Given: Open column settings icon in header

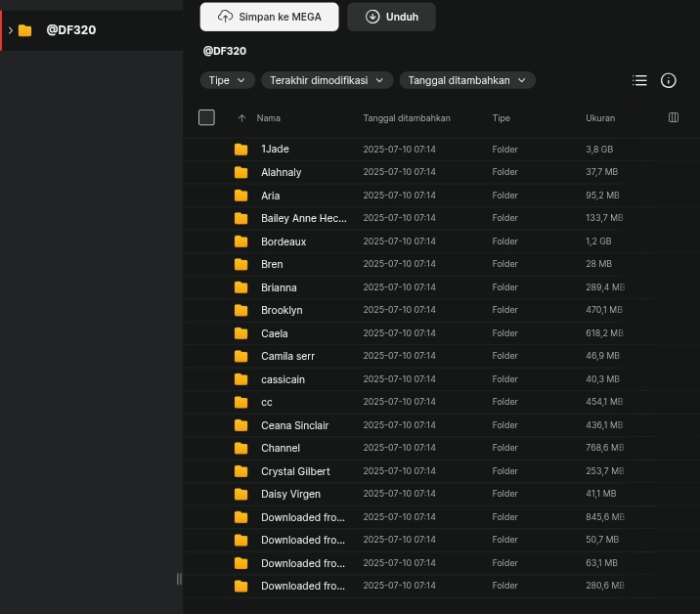Looking at the screenshot, I should pos(674,117).
